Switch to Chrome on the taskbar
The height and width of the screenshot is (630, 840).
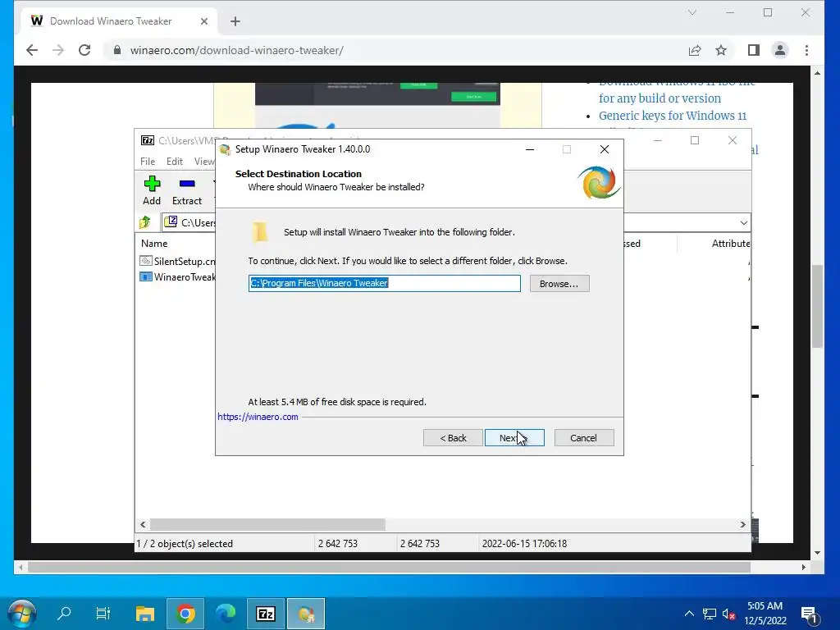tap(185, 614)
